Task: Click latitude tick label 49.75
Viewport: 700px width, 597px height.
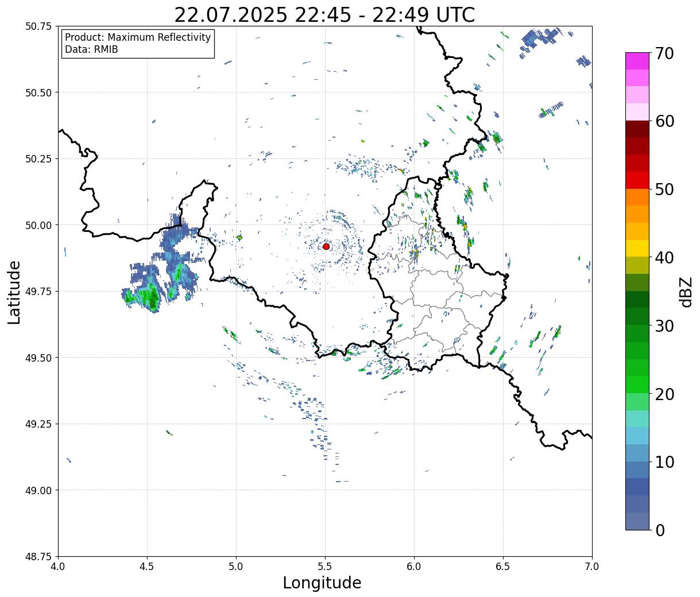Action: (x=39, y=292)
